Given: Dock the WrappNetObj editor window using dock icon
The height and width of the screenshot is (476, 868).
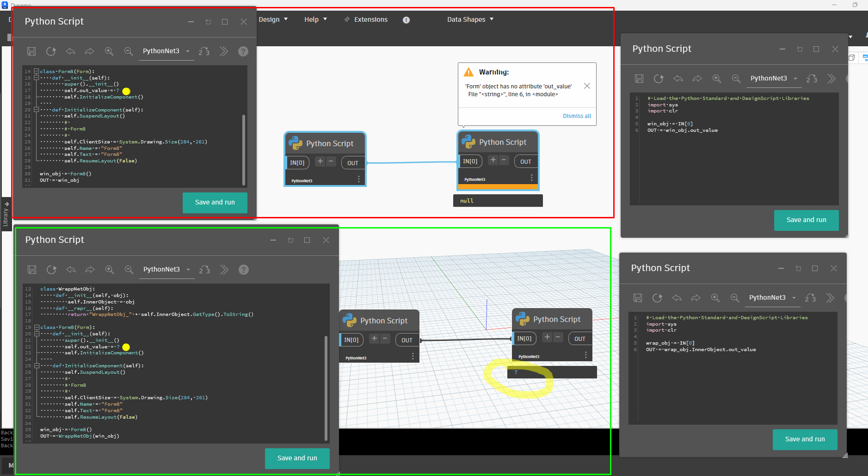Looking at the screenshot, I should point(290,240).
